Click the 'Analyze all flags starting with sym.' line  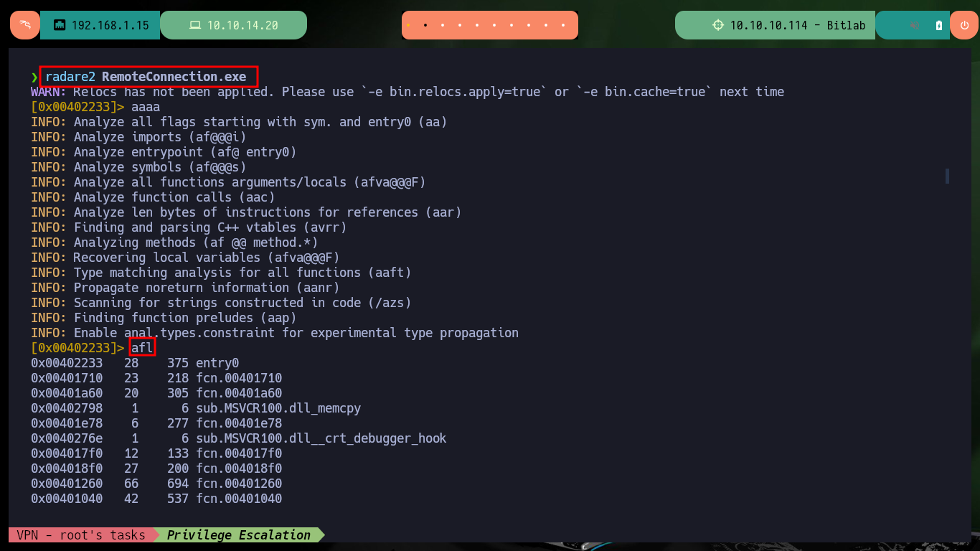(239, 122)
